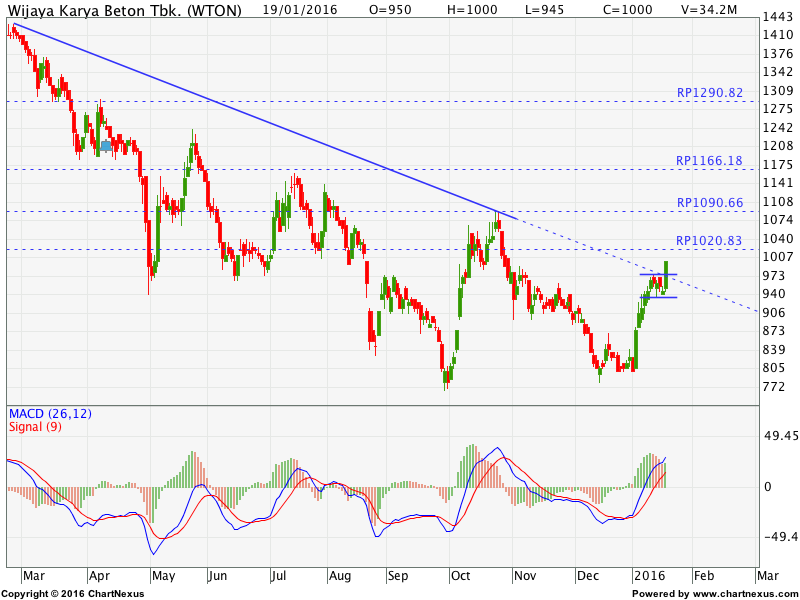Click the Dec month label on the time axis

pos(588,576)
